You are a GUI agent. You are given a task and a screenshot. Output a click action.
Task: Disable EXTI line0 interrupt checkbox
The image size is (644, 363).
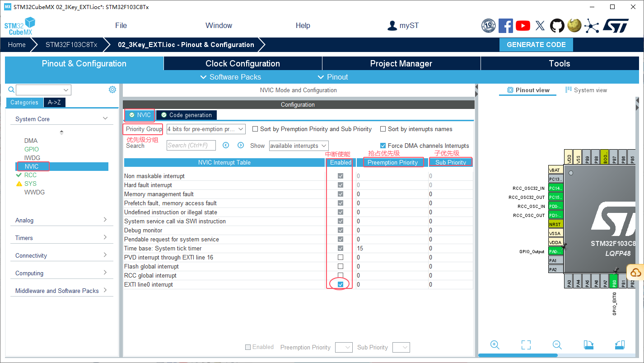341,284
